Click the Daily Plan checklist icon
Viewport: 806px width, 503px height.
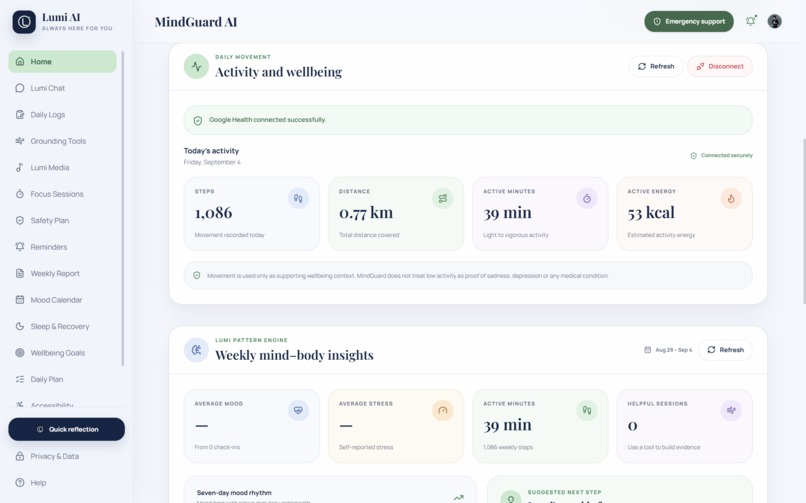20,379
